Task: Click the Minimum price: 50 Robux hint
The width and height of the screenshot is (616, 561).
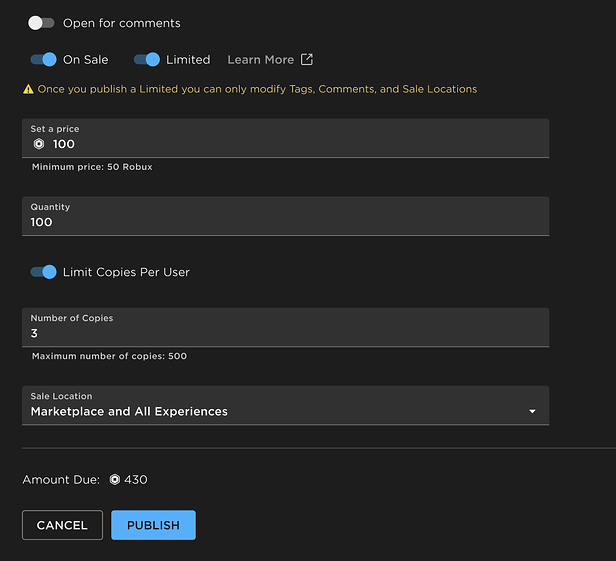Action: (x=92, y=167)
